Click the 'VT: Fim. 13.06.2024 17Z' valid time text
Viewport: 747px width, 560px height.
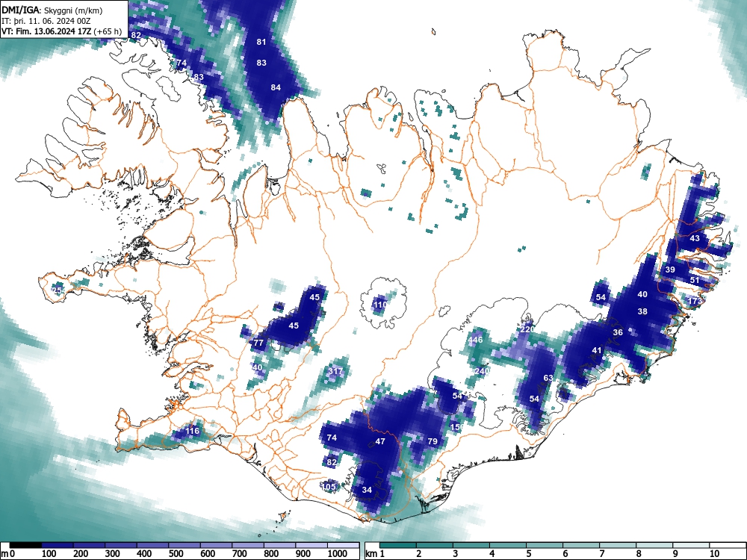pos(46,31)
